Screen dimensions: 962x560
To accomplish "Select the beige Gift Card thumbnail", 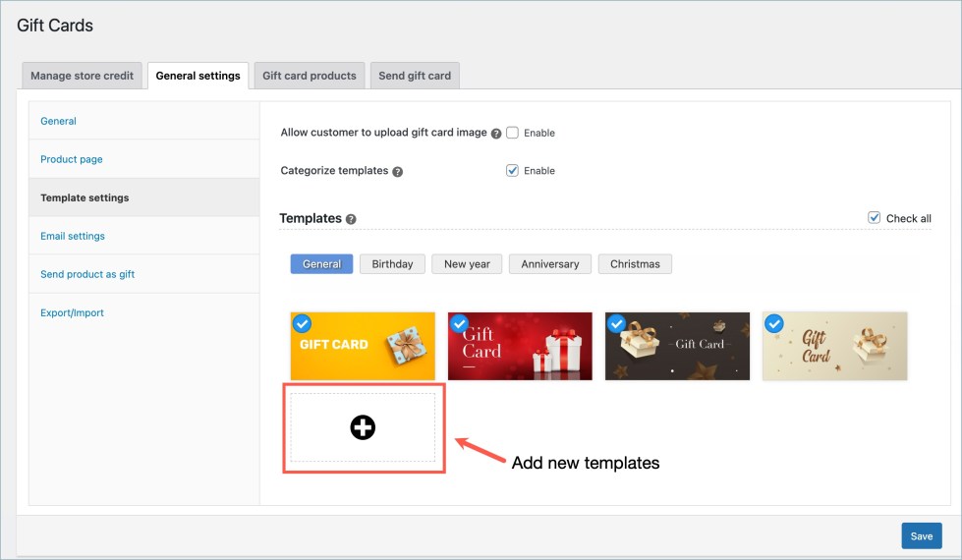I will click(835, 346).
